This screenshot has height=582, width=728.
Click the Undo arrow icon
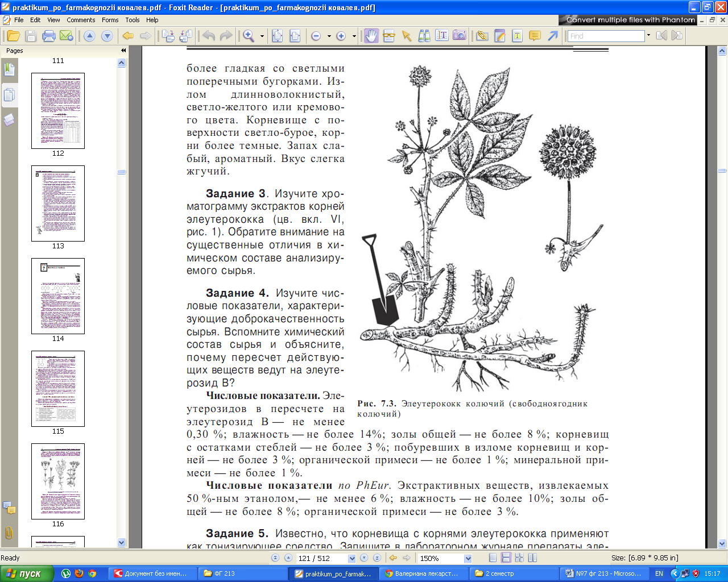click(209, 36)
